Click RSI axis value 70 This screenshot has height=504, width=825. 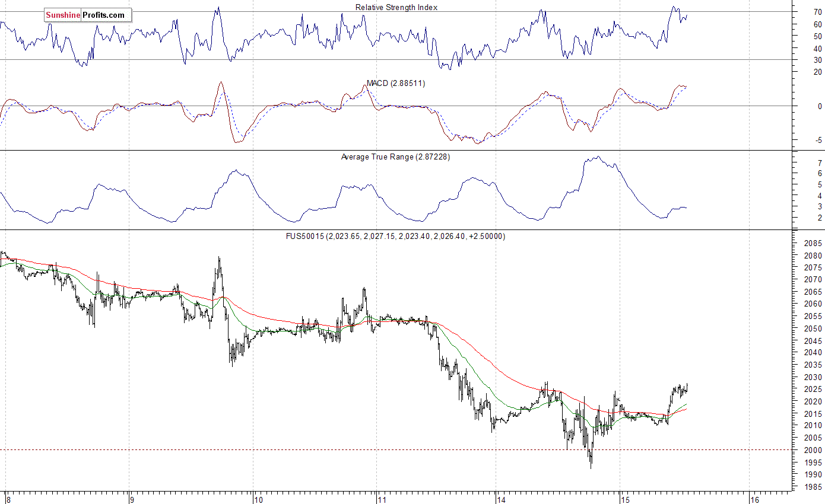(818, 12)
